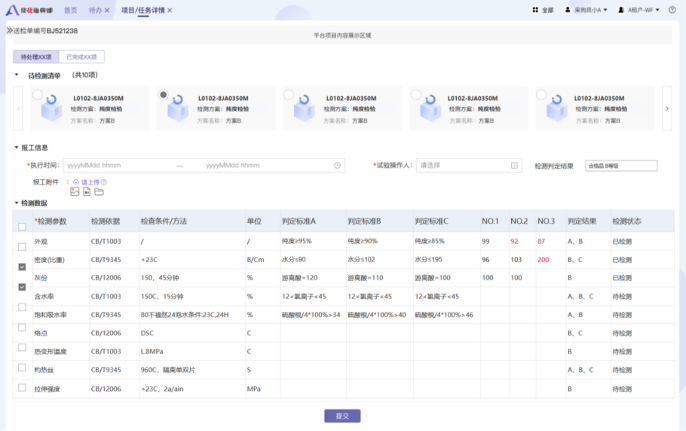Click the help icon in top-right corner

[672, 9]
